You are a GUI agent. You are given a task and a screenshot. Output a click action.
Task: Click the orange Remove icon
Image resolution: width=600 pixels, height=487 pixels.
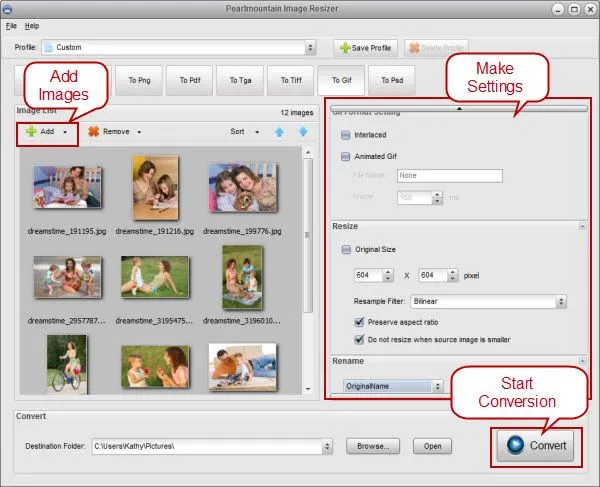point(94,132)
